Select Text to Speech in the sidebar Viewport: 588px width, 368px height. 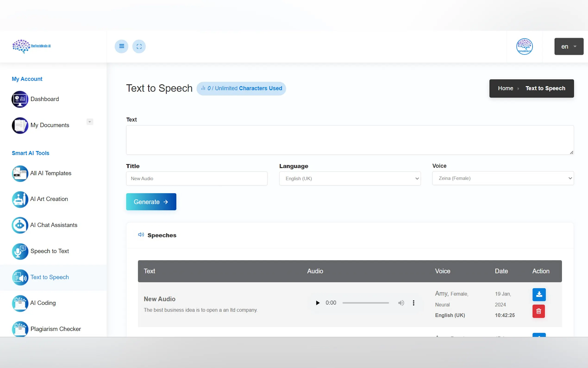[x=49, y=277]
